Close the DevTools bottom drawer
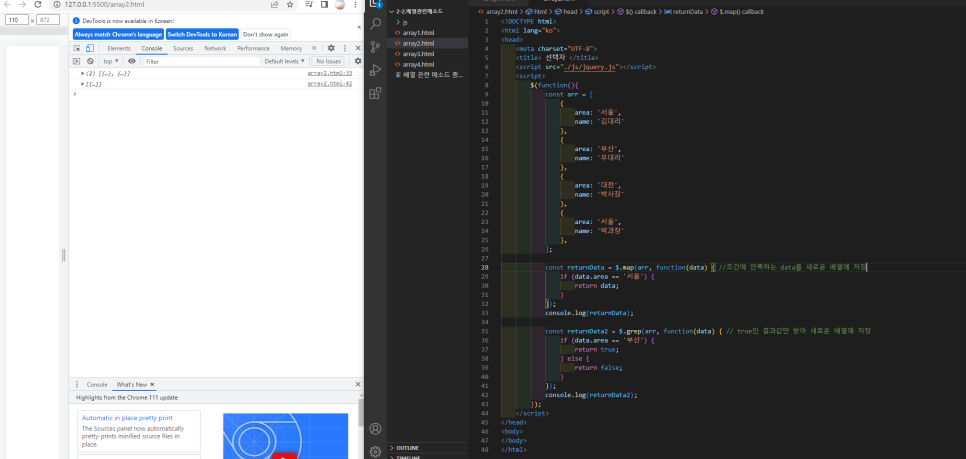This screenshot has height=459, width=966. tap(358, 384)
